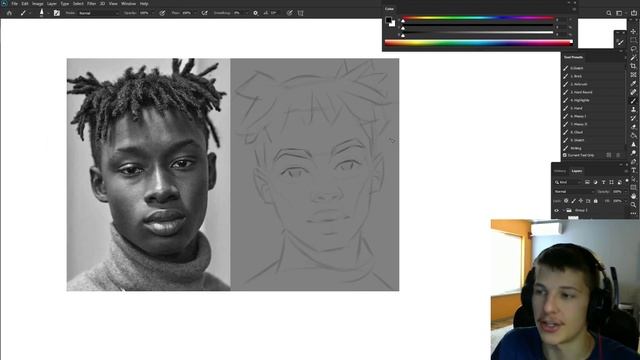
Task: Open smoothing options gear
Action: 256,13
